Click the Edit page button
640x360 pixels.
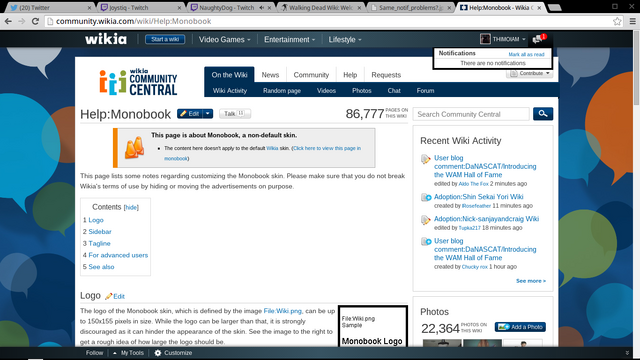[190, 114]
